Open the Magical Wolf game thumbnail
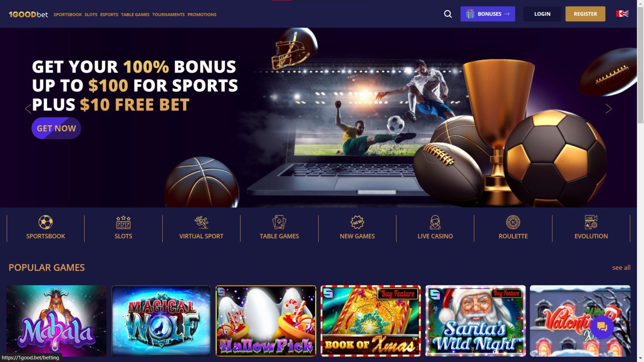644x362 pixels. click(161, 321)
